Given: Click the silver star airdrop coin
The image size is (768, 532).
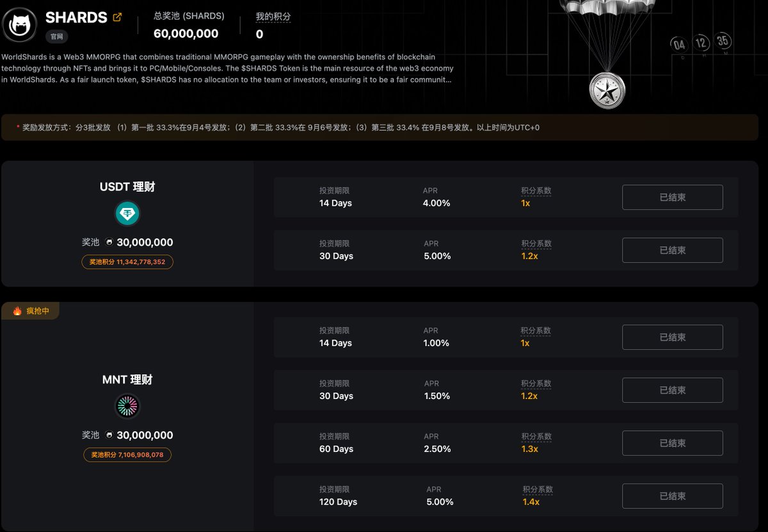Looking at the screenshot, I should tap(607, 90).
